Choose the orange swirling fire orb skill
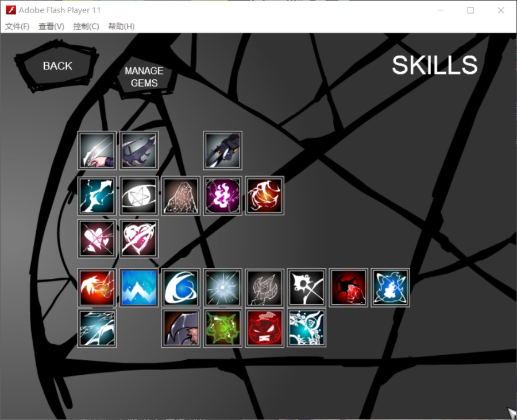Image resolution: width=517 pixels, height=420 pixels. pyautogui.click(x=265, y=196)
